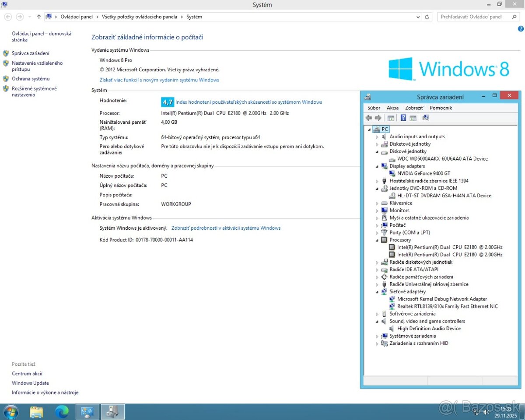The width and height of the screenshot is (525, 420).
Task: Click the Start orb button
Action: (x=10, y=412)
